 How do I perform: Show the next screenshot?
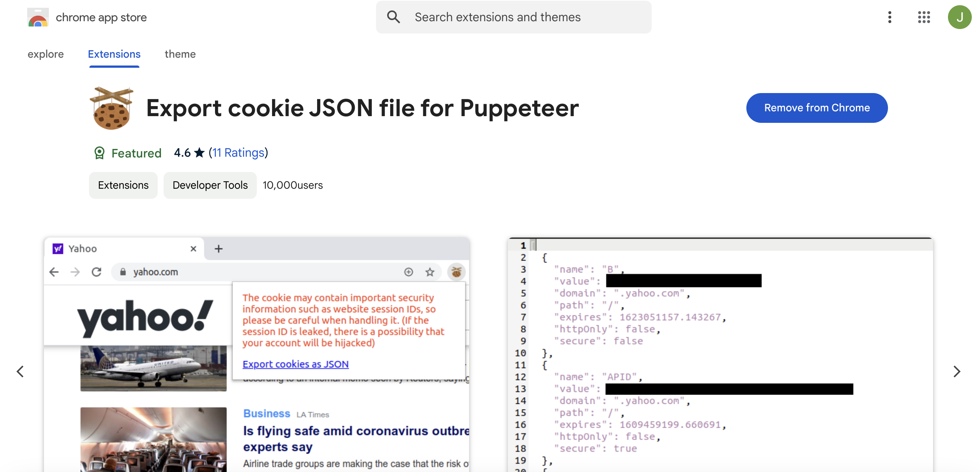tap(957, 371)
